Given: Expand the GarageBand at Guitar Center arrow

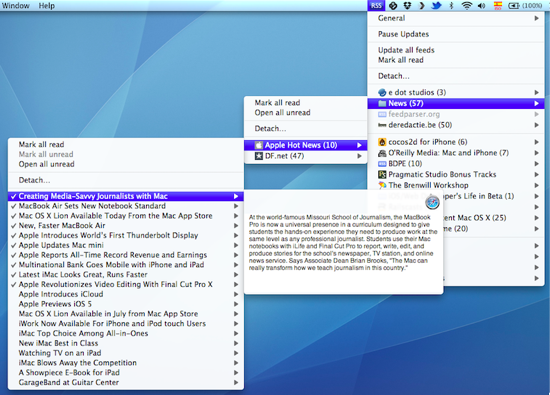Looking at the screenshot, I should pyautogui.click(x=236, y=383).
